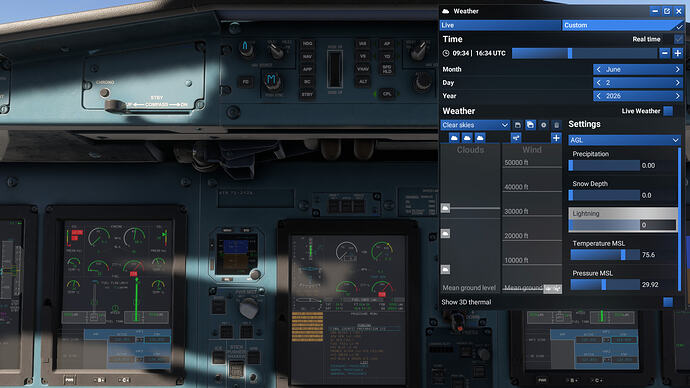
Task: Click the VNAV autopilot button in cockpit
Action: pos(363,69)
